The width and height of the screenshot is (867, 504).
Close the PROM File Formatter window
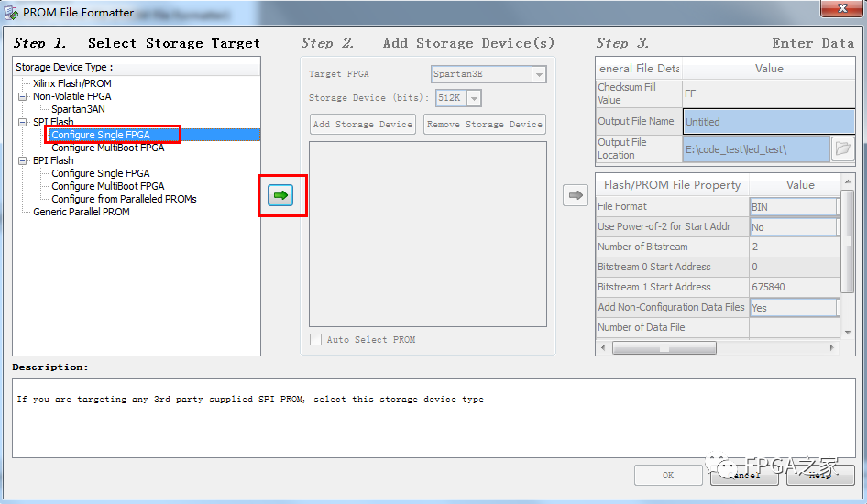[x=841, y=8]
